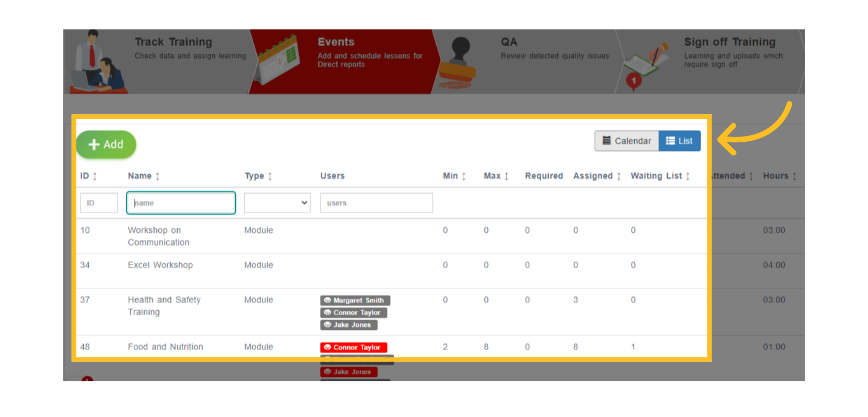Sort table by Assigned column

[x=597, y=176]
